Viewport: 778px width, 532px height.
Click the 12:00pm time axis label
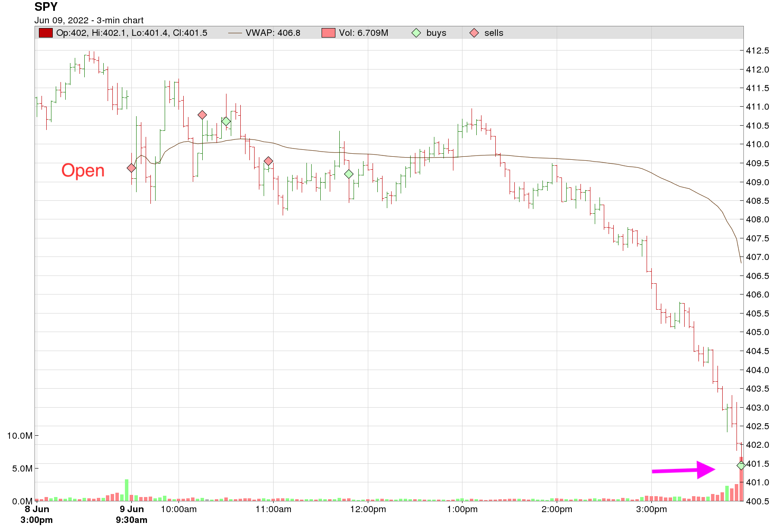tap(368, 510)
